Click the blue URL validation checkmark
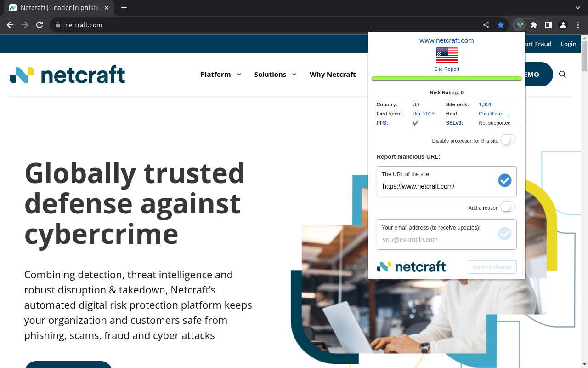The height and width of the screenshot is (368, 588). 505,180
